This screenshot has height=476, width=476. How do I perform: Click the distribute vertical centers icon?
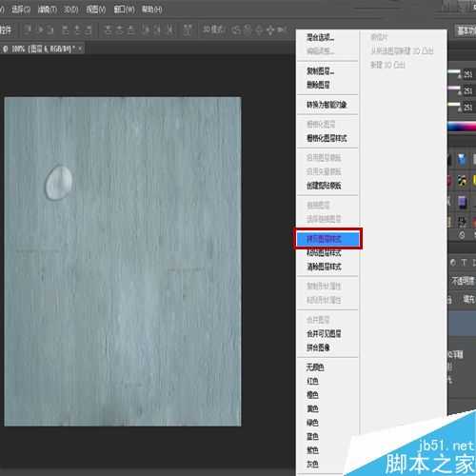tap(120, 30)
